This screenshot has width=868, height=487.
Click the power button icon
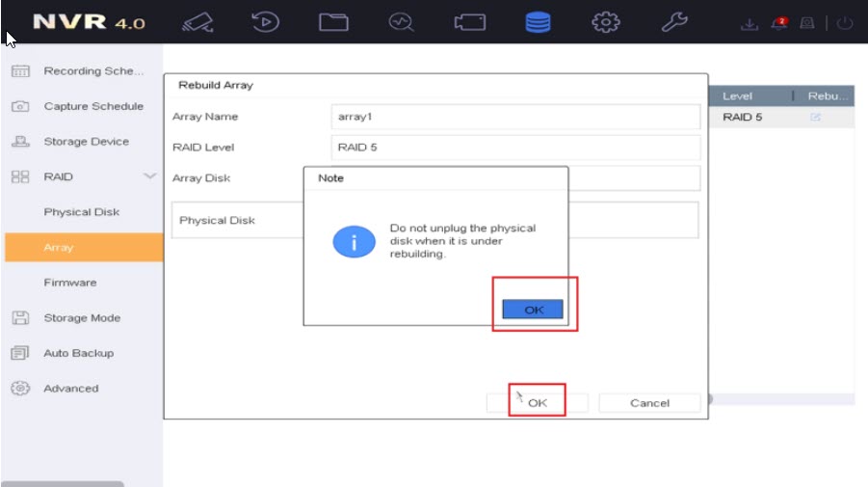click(x=845, y=24)
